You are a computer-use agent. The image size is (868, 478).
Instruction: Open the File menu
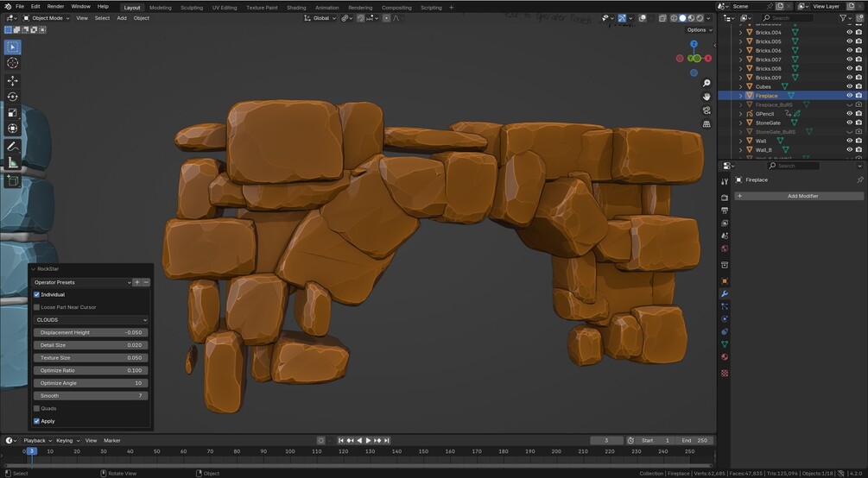click(20, 7)
